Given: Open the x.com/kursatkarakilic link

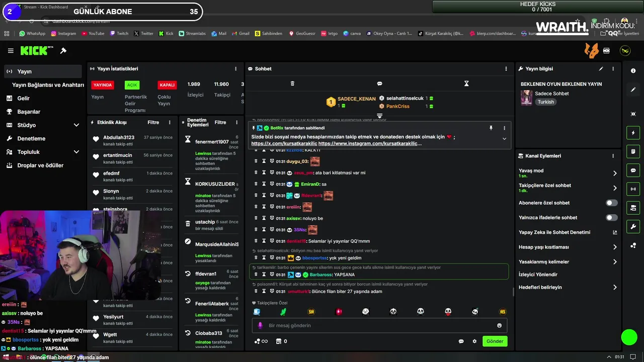Looking at the screenshot, I should [284, 143].
